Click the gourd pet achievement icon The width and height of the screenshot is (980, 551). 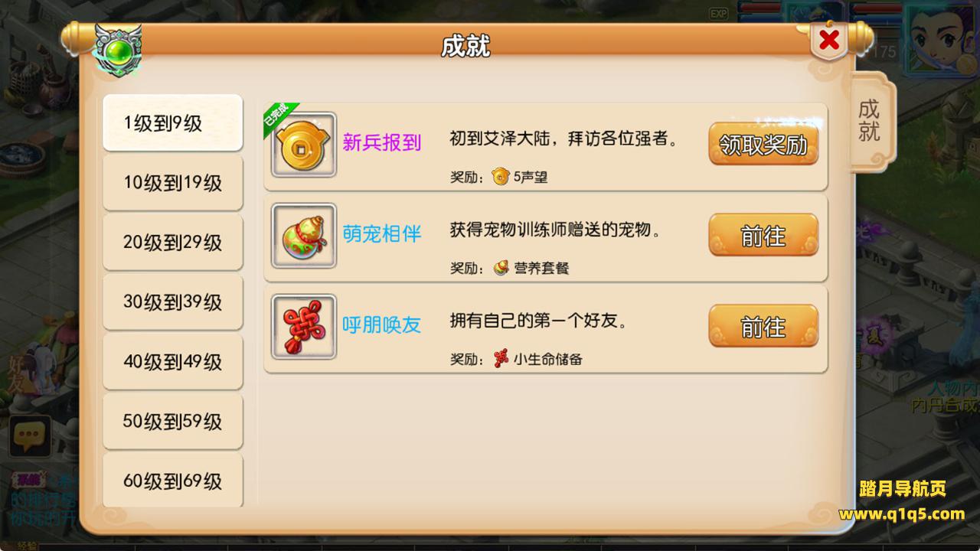304,236
